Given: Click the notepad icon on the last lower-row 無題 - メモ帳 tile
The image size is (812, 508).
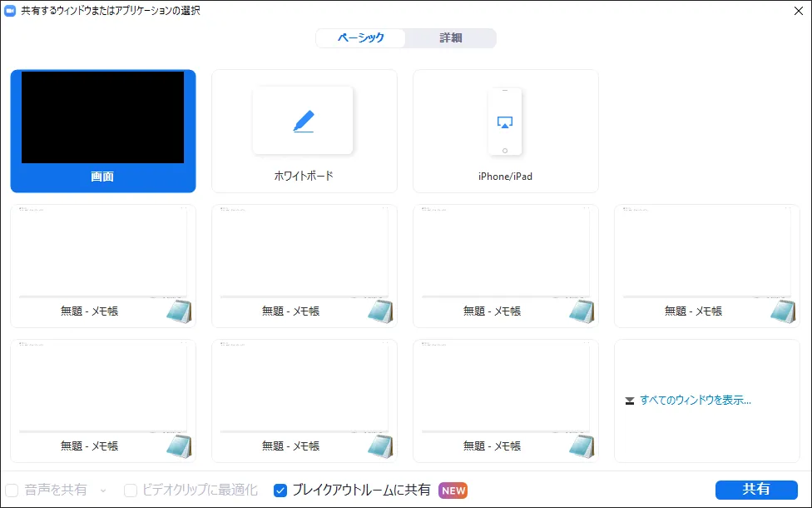Looking at the screenshot, I should 582,446.
